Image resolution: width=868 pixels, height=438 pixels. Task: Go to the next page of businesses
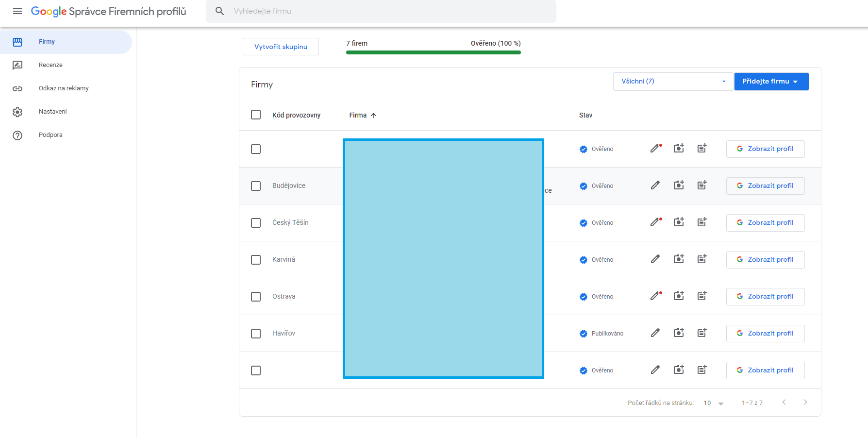click(x=805, y=402)
